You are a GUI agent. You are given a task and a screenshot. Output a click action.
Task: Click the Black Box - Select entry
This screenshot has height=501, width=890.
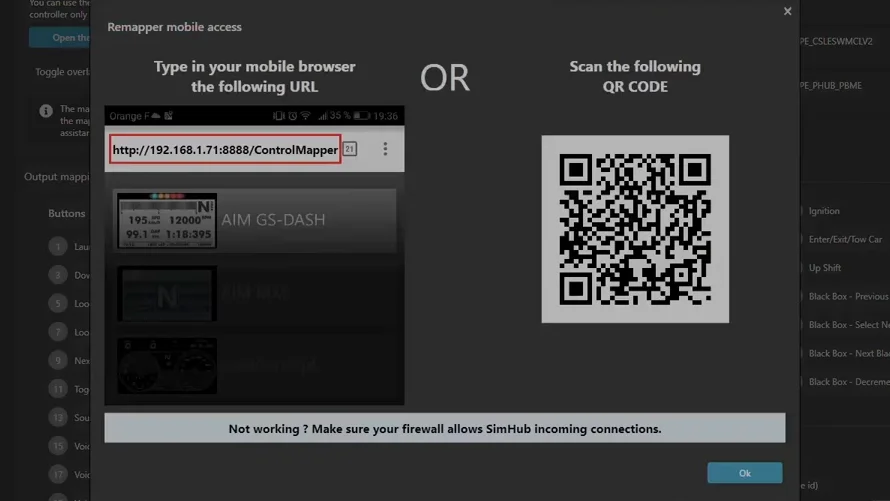(849, 325)
